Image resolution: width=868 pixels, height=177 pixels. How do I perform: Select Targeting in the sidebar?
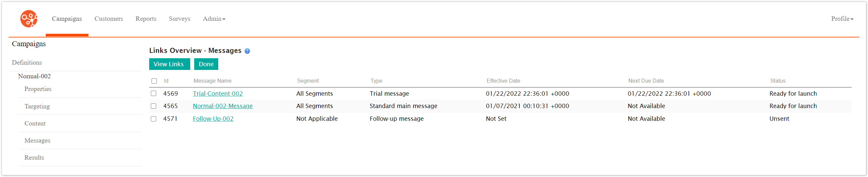(x=37, y=106)
